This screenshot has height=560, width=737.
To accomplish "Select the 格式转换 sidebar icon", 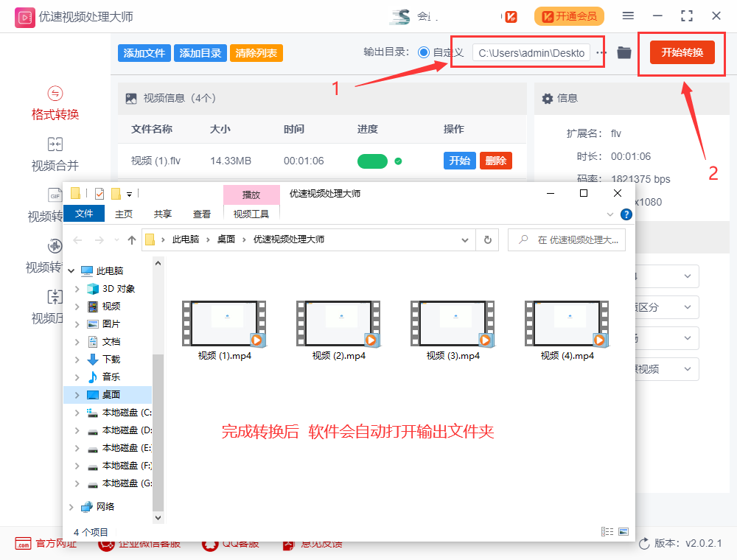I will click(x=55, y=94).
